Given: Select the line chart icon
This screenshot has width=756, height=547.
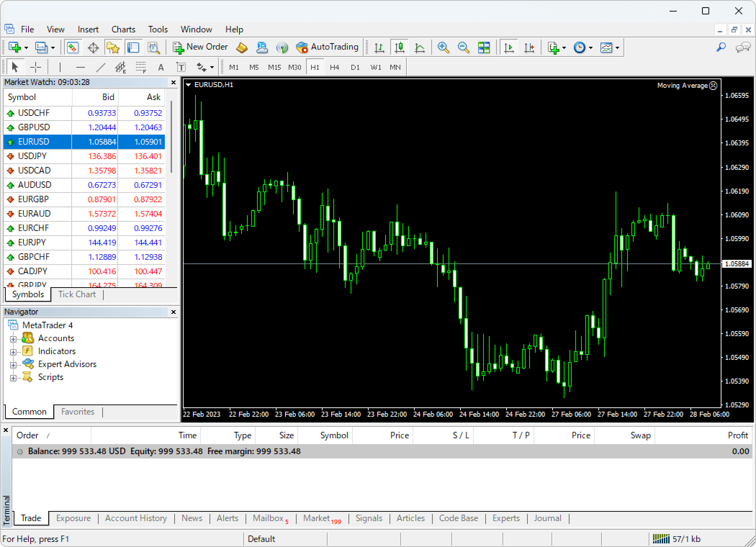Looking at the screenshot, I should [419, 47].
